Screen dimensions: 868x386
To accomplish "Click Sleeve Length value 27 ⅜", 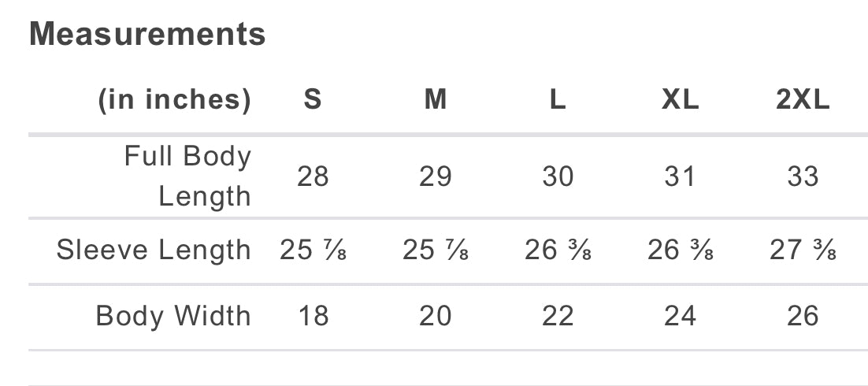I will [x=803, y=250].
